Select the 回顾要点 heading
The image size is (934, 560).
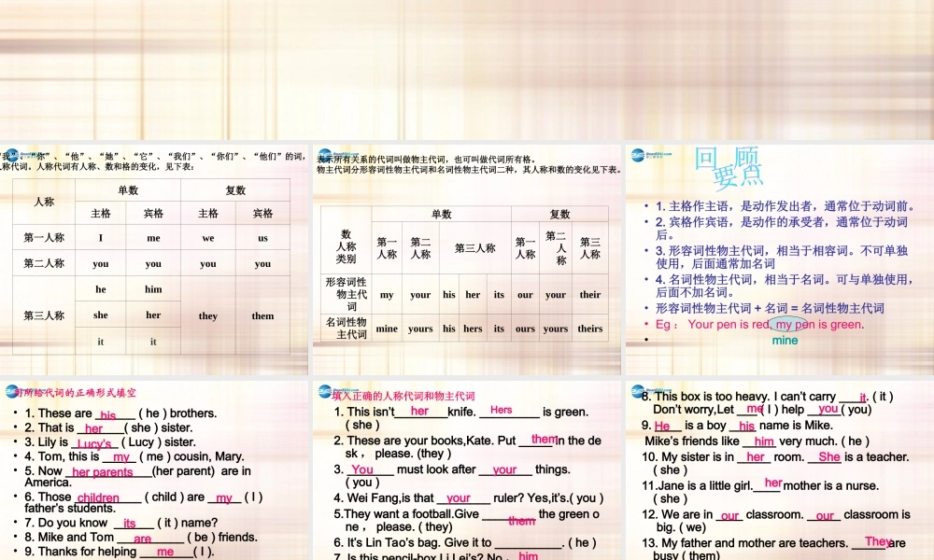(x=729, y=166)
